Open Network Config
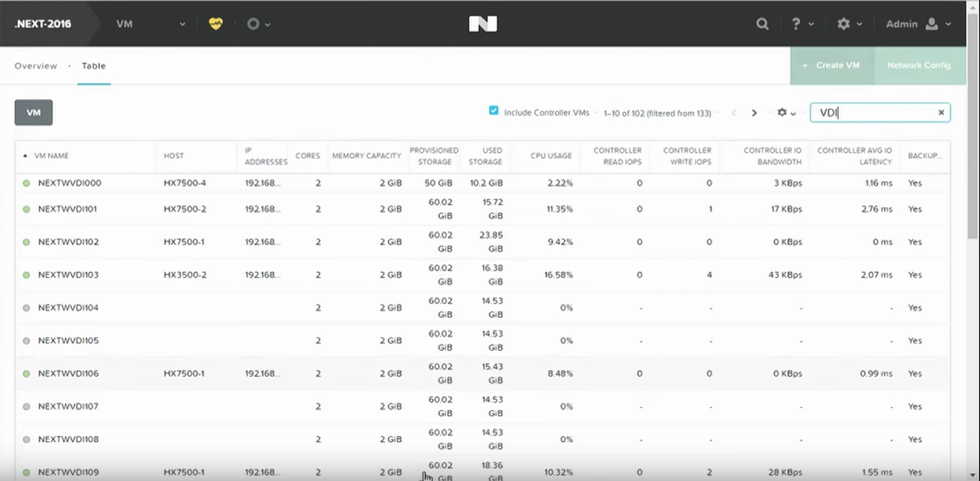The width and height of the screenshot is (980, 481). 919,65
